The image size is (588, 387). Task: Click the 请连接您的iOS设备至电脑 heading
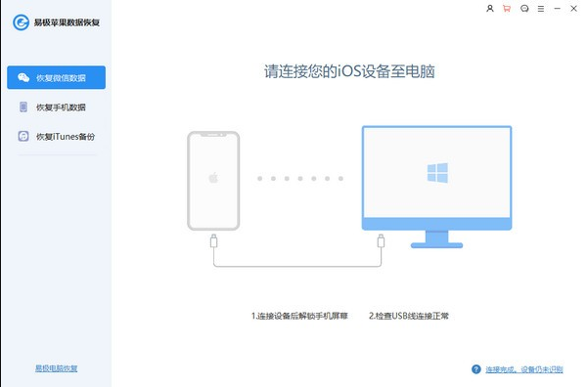click(x=349, y=71)
